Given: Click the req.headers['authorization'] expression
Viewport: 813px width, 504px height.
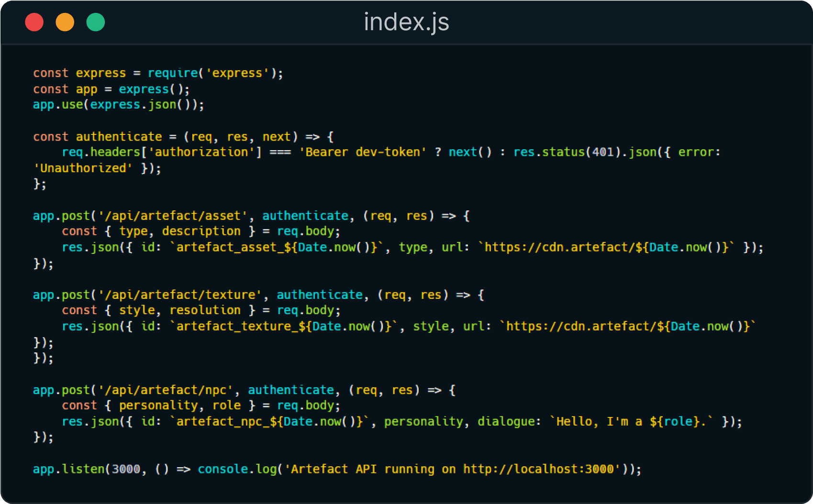Looking at the screenshot, I should click(162, 152).
